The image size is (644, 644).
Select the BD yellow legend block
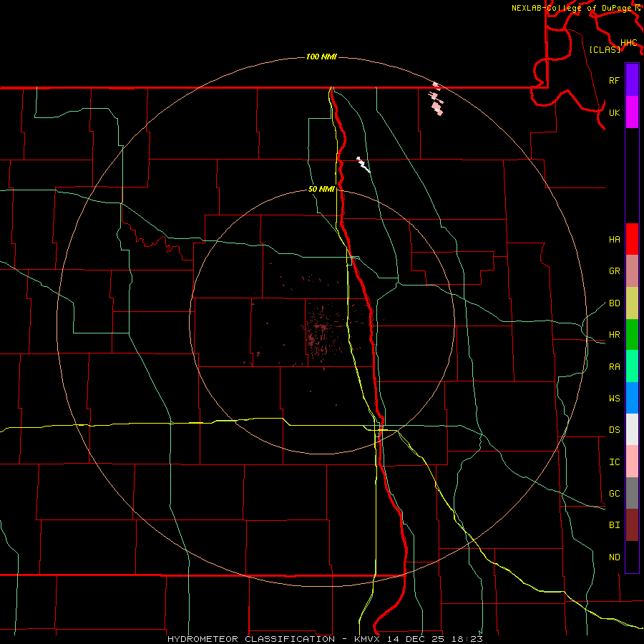point(632,303)
